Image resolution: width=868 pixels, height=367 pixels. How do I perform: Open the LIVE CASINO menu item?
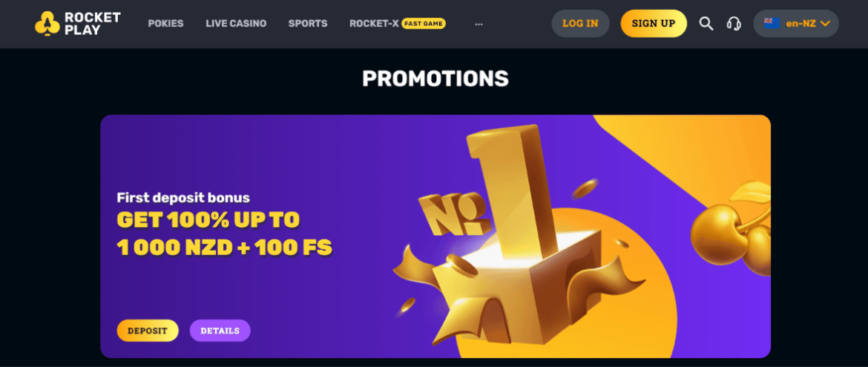236,23
